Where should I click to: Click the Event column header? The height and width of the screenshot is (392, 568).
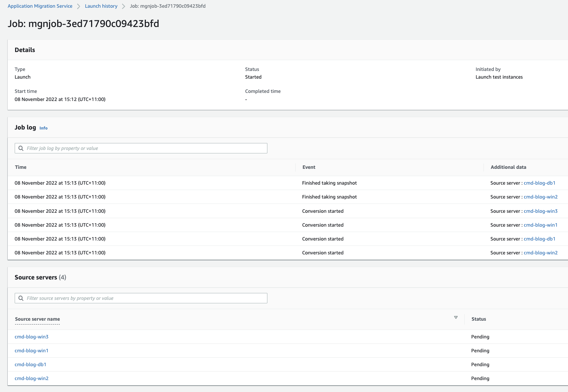click(x=309, y=167)
